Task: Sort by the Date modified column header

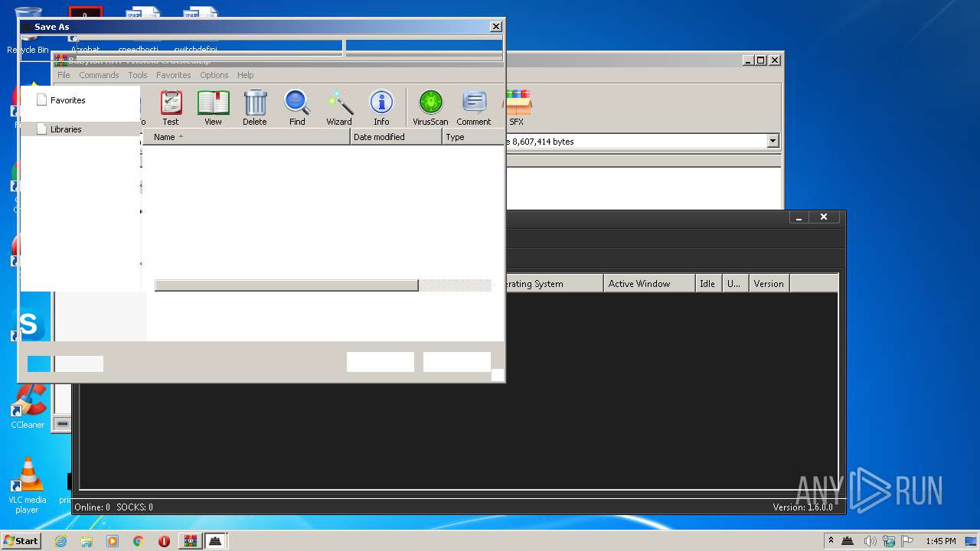Action: pyautogui.click(x=396, y=137)
